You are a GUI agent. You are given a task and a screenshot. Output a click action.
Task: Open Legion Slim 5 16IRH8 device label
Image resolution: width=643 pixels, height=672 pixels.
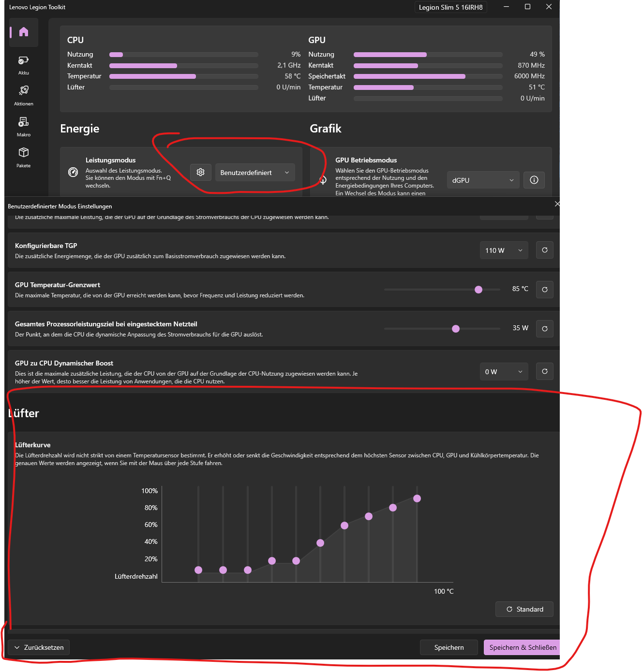pos(450,7)
